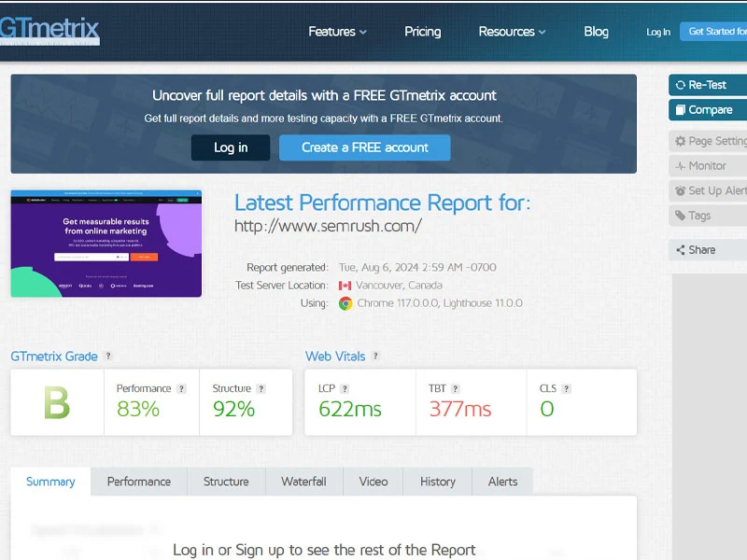The image size is (747, 560).
Task: Open the Tags sidebar option
Action: (708, 216)
